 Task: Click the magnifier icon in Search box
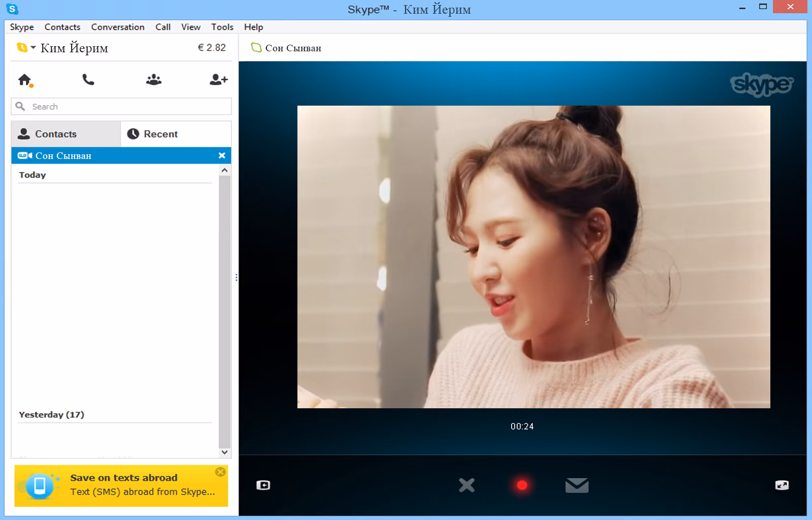[20, 106]
